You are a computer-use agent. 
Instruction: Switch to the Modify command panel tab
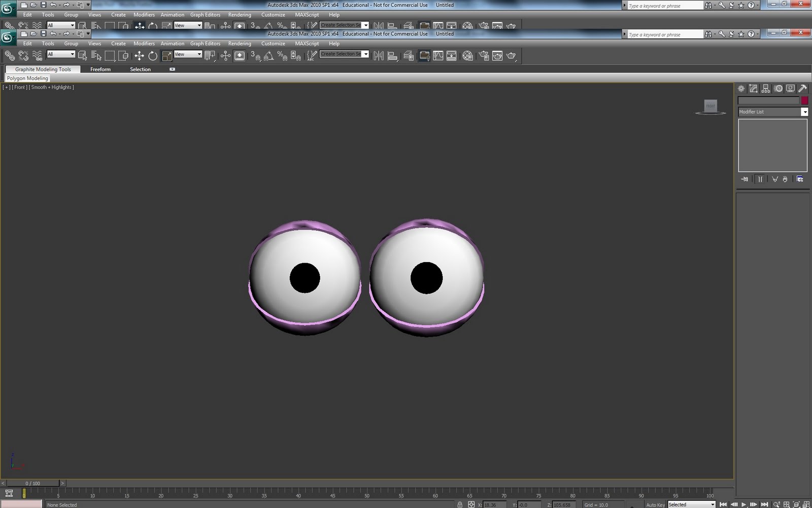click(753, 88)
